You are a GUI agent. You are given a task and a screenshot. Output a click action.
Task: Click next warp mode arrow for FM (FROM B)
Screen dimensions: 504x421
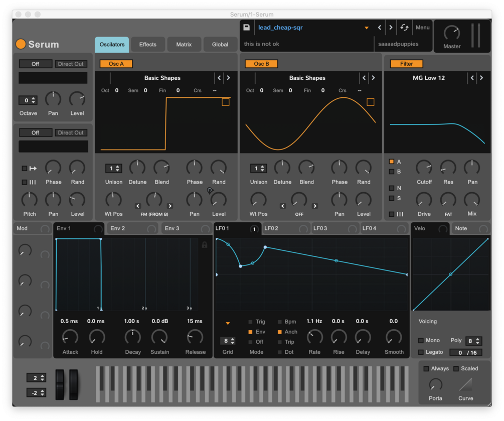pos(170,206)
